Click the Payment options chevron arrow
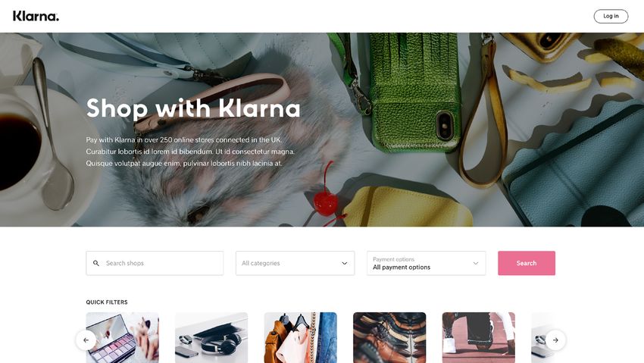This screenshot has width=644, height=363. pyautogui.click(x=476, y=263)
